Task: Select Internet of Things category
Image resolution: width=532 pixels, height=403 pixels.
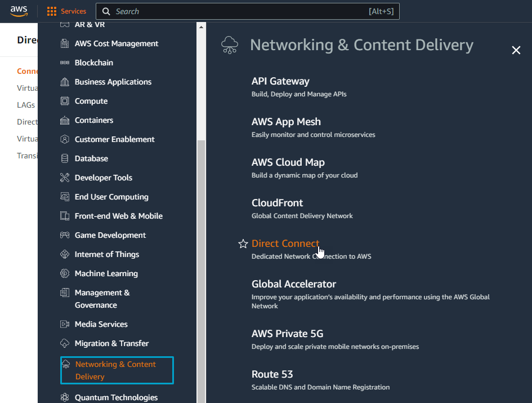Action: click(x=107, y=254)
